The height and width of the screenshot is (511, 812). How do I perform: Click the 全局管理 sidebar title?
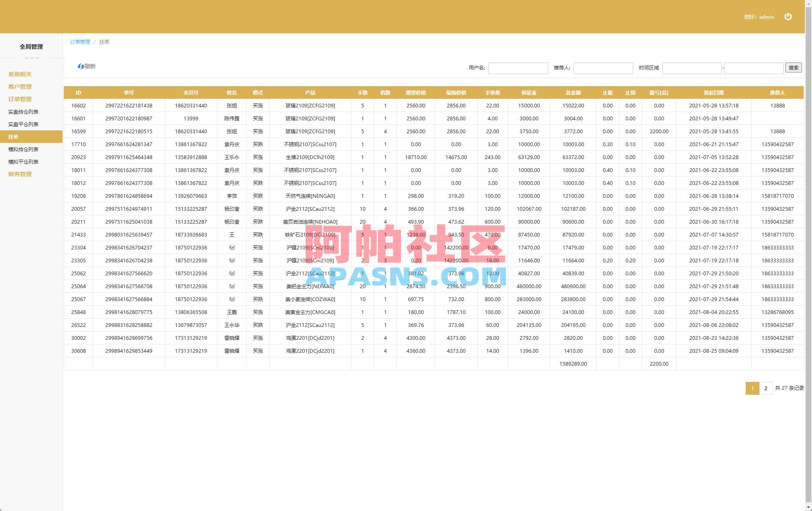click(31, 47)
